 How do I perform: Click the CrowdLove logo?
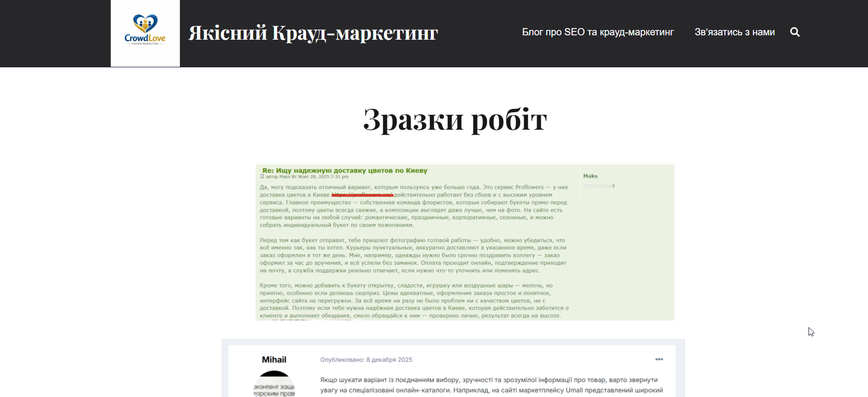click(x=145, y=33)
